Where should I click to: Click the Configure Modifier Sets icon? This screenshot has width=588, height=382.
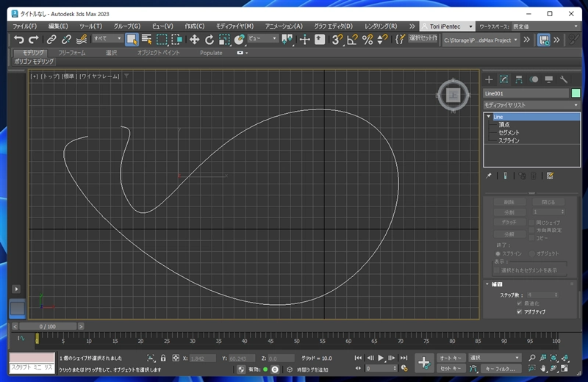tap(550, 176)
